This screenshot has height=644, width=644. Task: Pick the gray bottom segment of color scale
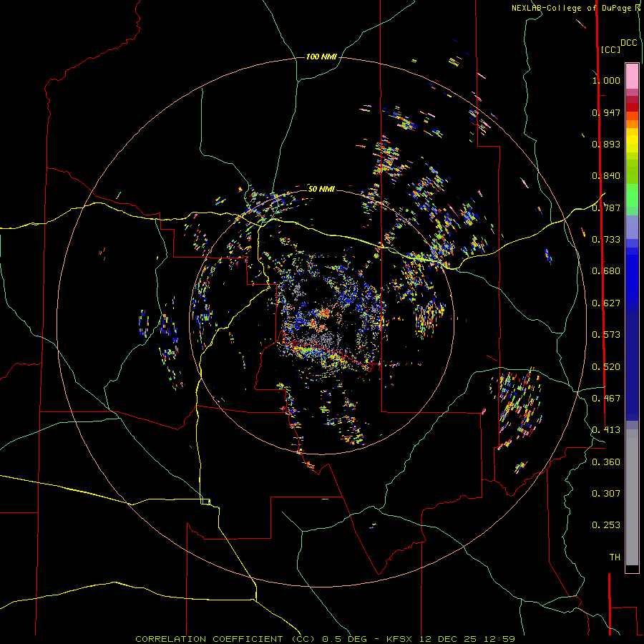coord(632,497)
